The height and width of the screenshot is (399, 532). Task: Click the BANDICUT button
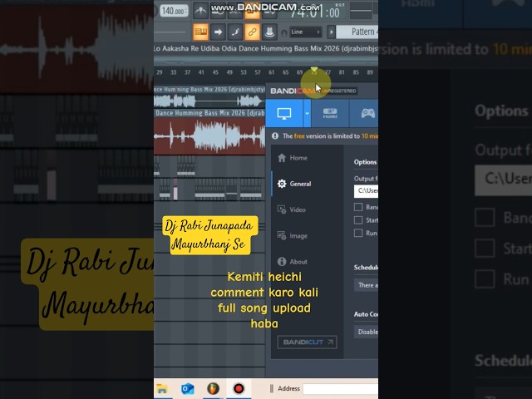point(307,342)
